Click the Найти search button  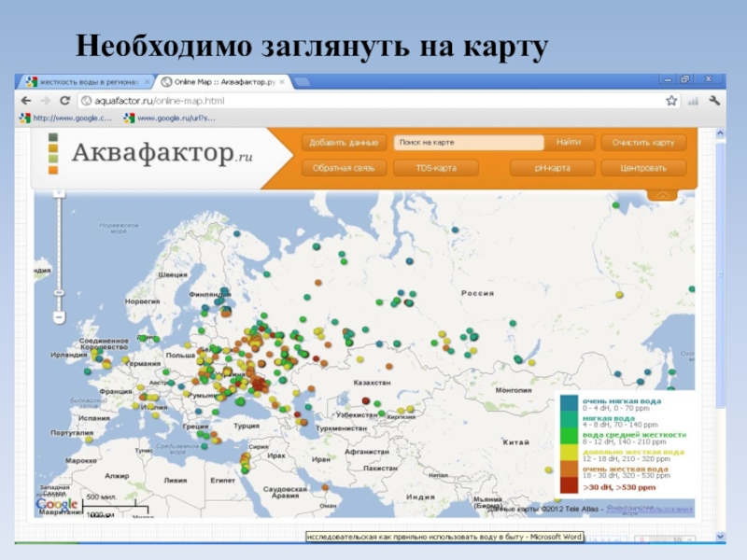569,143
